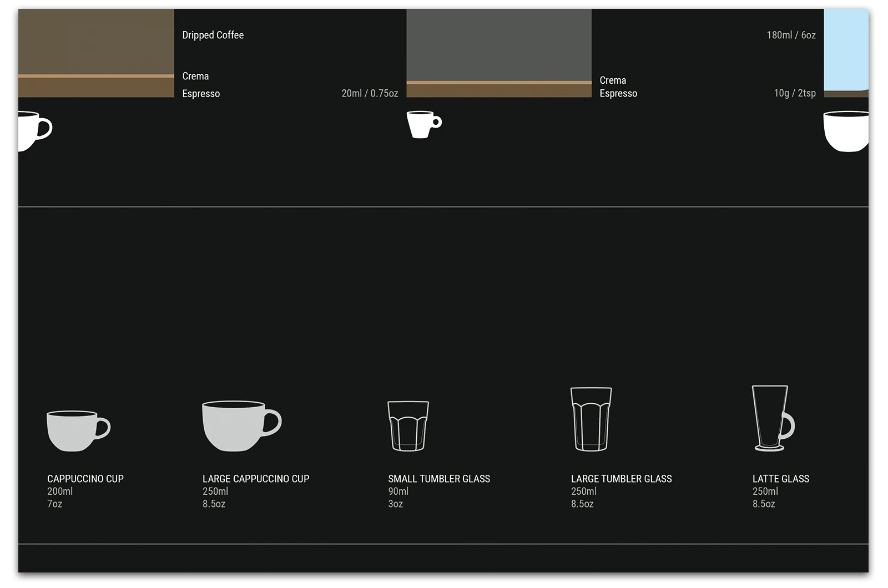The height and width of the screenshot is (588, 888).
Task: Click the gray drink layer diagram in the center
Action: (x=498, y=44)
